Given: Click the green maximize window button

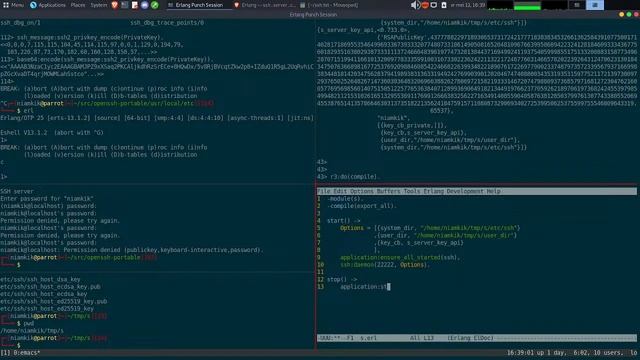Looking at the screenshot, I should pyautogui.click(x=629, y=14).
